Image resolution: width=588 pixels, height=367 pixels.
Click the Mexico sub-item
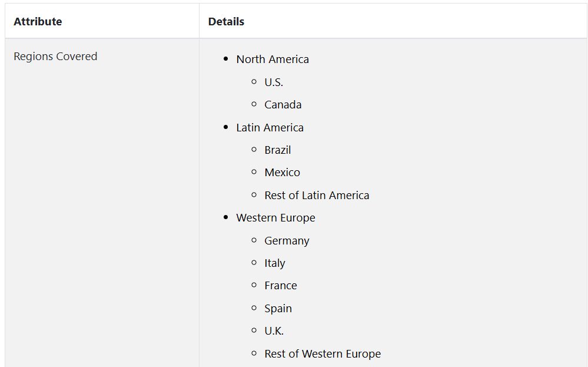(x=282, y=173)
